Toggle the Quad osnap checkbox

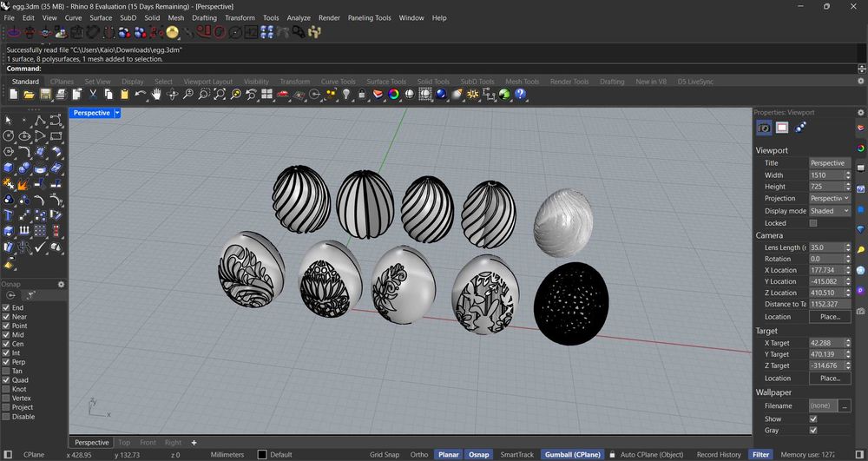(6, 380)
